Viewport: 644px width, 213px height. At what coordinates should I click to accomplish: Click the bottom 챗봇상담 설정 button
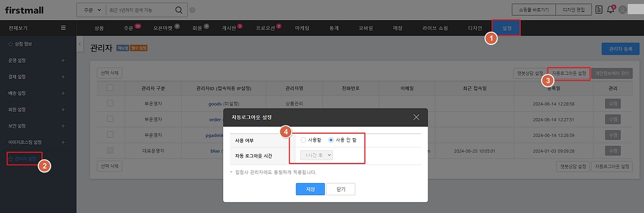tap(573, 166)
